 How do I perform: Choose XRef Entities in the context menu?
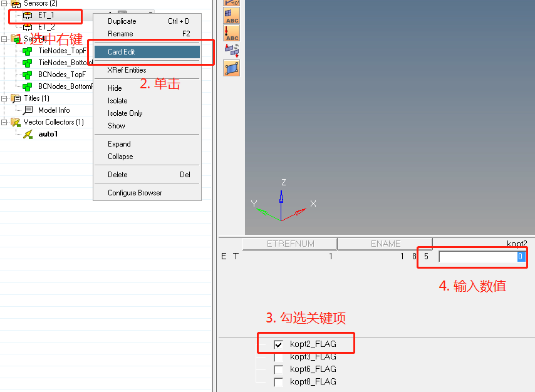pyautogui.click(x=147, y=70)
